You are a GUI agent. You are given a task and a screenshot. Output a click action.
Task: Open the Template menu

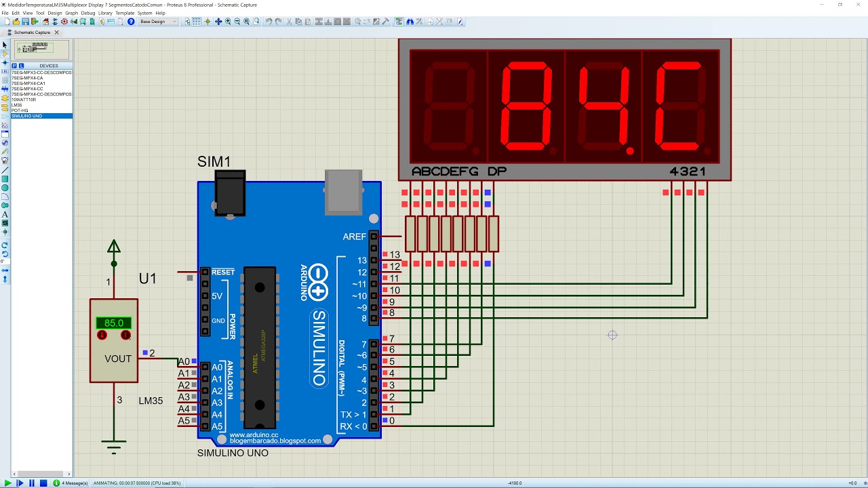pos(125,13)
